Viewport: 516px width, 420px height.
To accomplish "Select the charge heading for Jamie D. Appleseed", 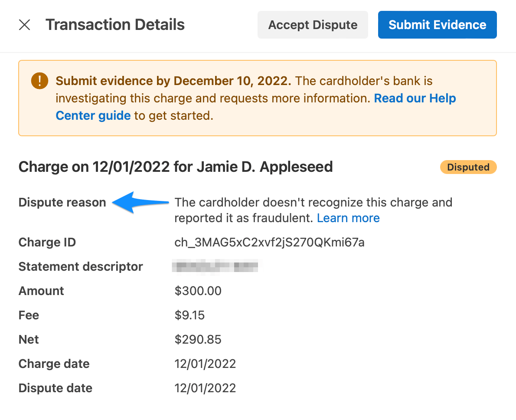I will point(175,167).
